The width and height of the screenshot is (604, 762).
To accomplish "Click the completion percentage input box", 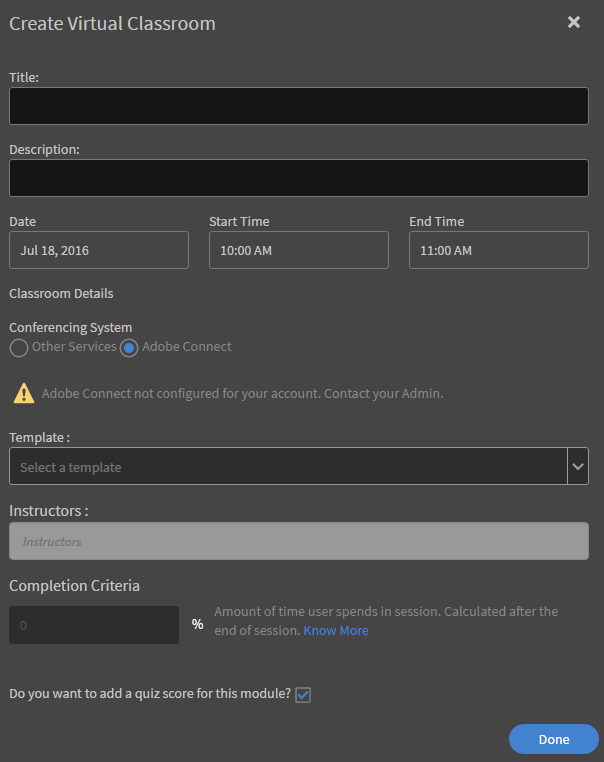I will point(94,624).
